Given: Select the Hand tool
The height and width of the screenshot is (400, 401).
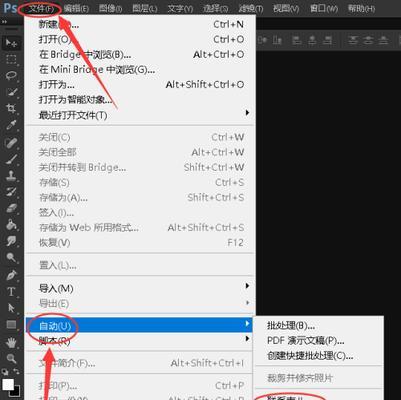Looking at the screenshot, I should 11,342.
